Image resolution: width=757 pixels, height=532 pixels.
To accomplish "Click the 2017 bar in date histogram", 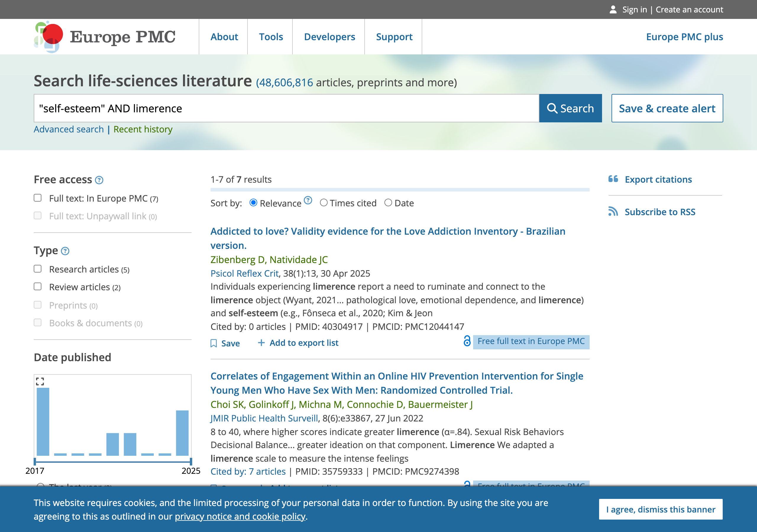I will click(x=43, y=421).
